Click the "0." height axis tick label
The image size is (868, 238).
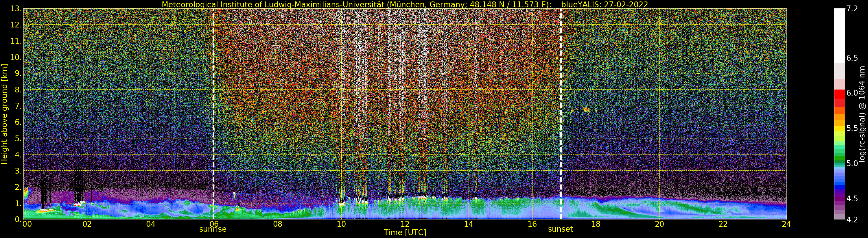click(x=18, y=219)
